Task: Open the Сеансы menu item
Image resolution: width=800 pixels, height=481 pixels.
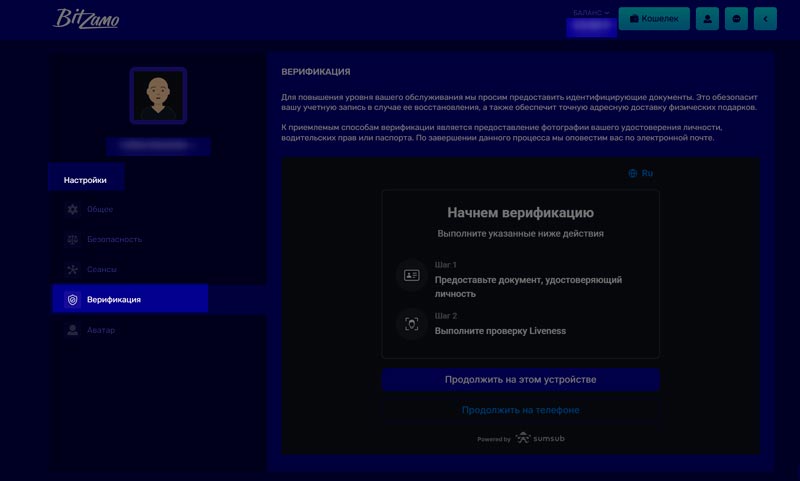Action: click(x=102, y=269)
